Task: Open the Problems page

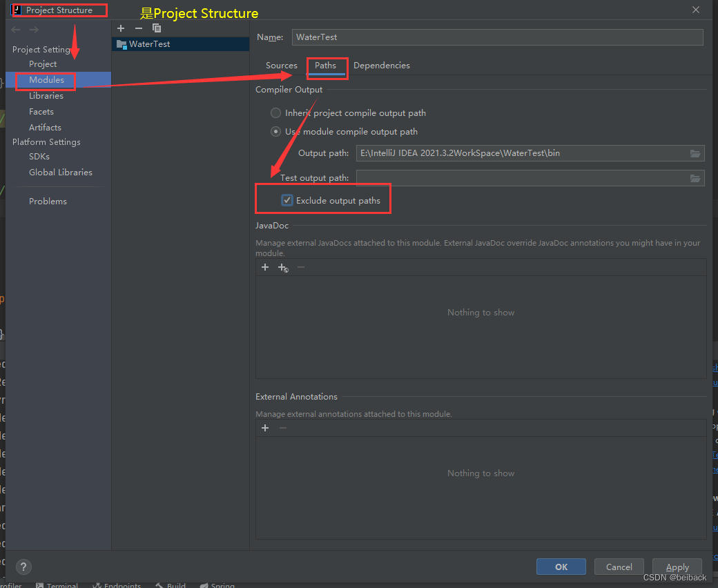Action: coord(48,202)
